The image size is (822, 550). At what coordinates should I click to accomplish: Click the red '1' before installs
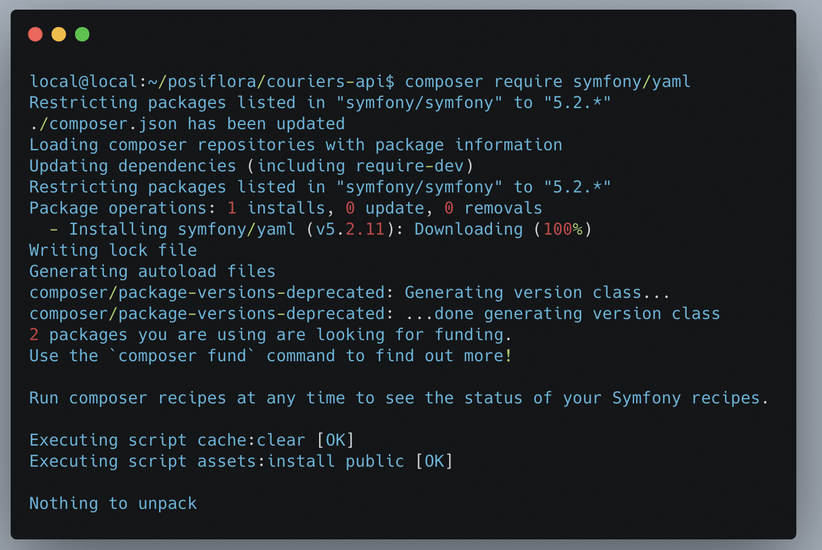click(x=232, y=208)
